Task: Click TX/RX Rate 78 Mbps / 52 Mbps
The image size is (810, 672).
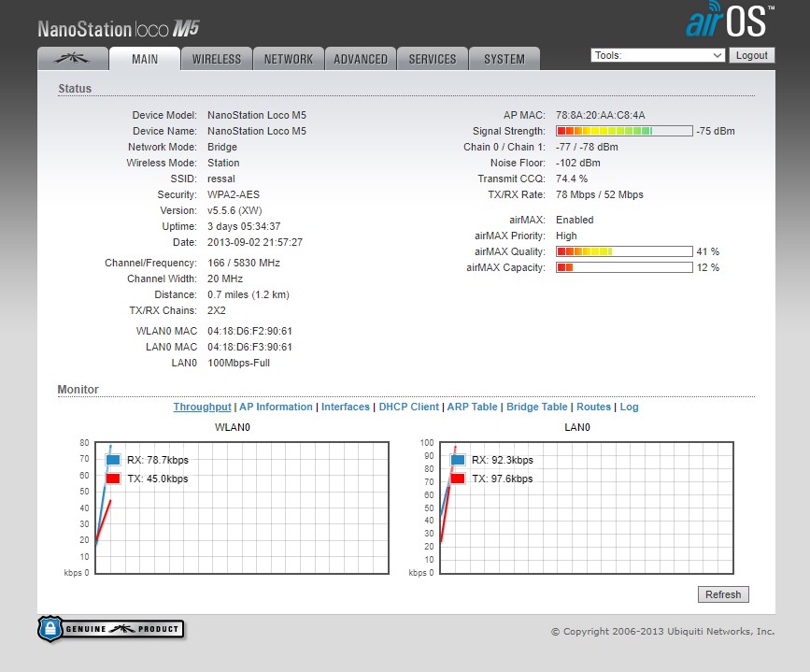Action: [599, 195]
